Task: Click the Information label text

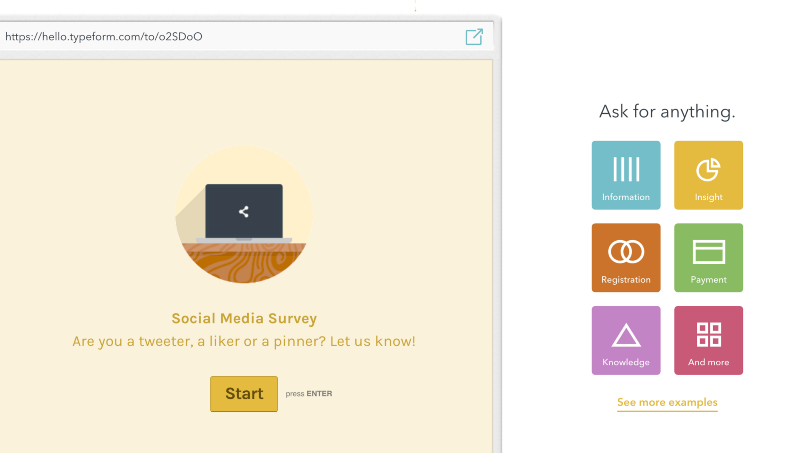Action: pos(626,197)
